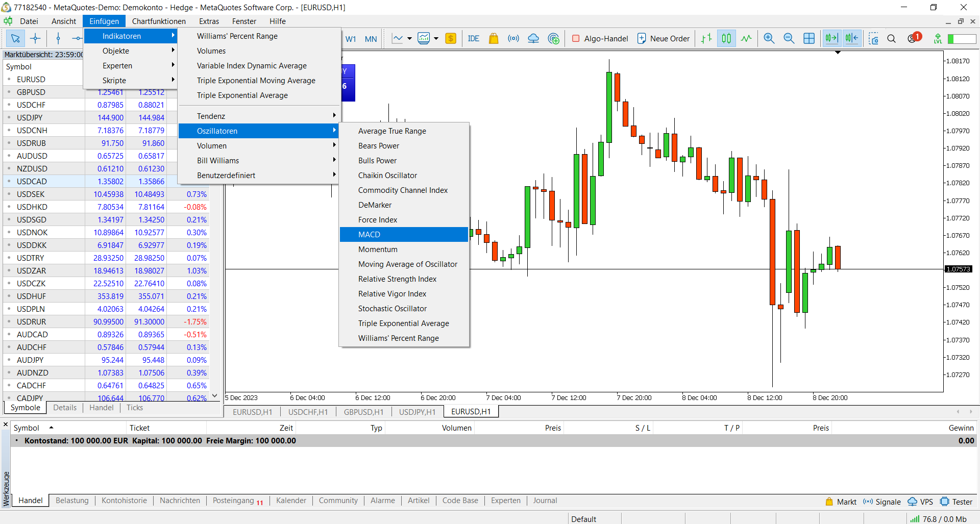This screenshot has width=980, height=524.
Task: Open the Ticks tab in market watch
Action: point(135,408)
